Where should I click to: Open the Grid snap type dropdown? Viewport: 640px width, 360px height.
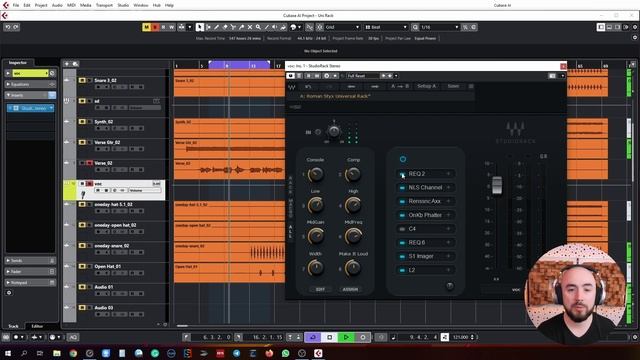pyautogui.click(x=342, y=27)
